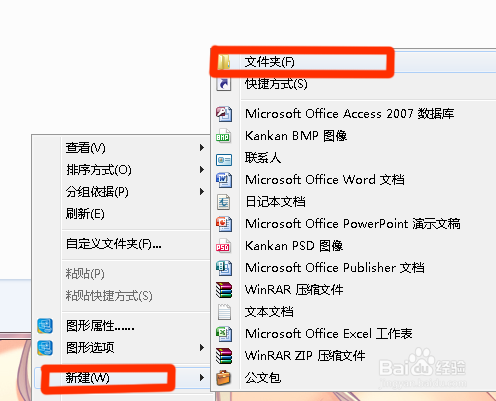Viewport: 496px width, 401px height.
Task: Click the WinRAR ZIP archive icon
Action: [224, 356]
